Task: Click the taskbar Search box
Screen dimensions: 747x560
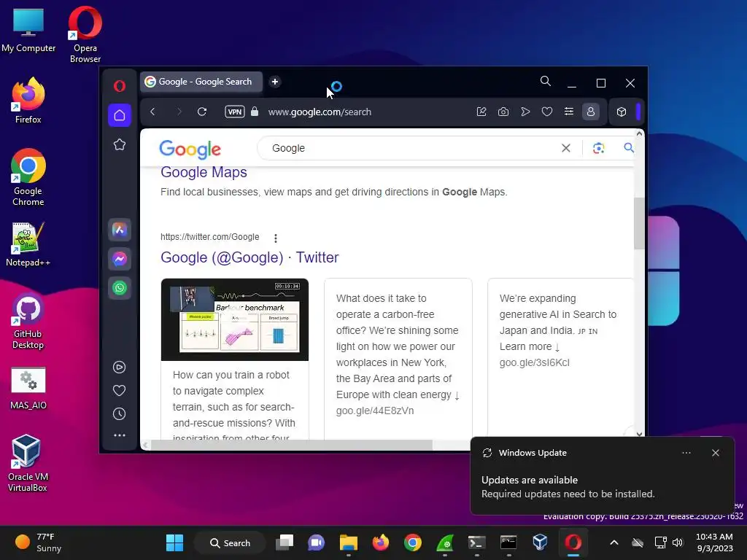Action: [230, 542]
